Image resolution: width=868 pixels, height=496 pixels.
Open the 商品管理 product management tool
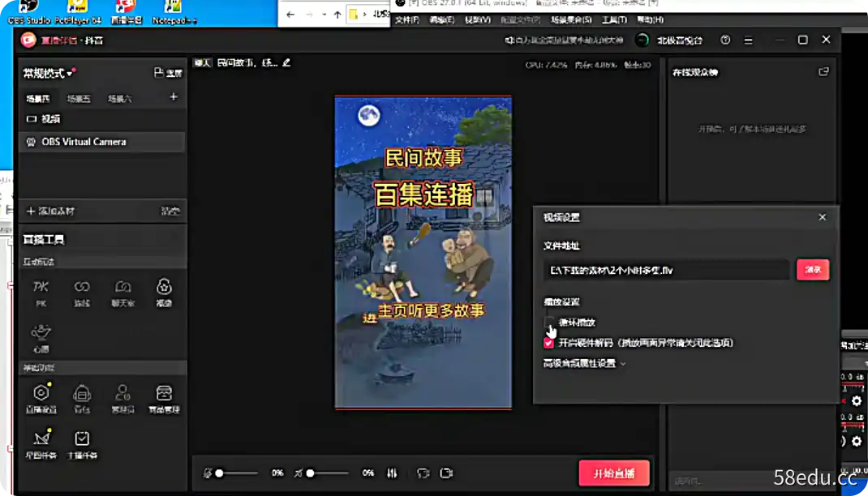(x=164, y=398)
